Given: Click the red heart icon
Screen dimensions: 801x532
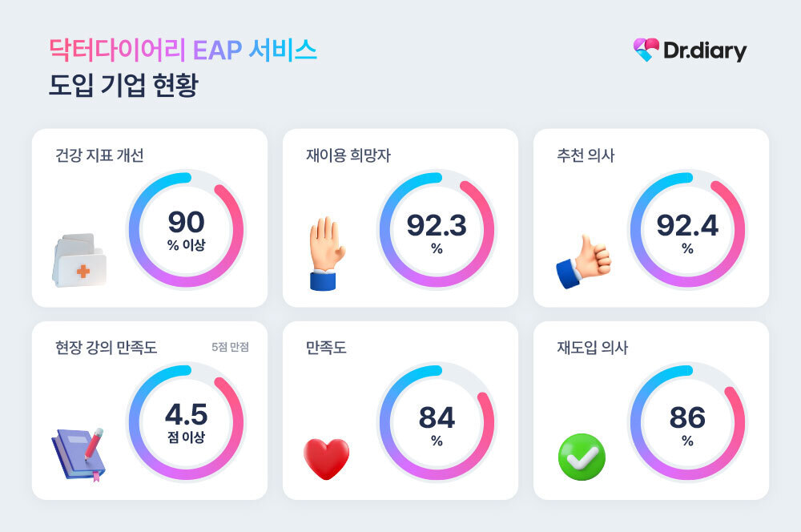Looking at the screenshot, I should (326, 457).
